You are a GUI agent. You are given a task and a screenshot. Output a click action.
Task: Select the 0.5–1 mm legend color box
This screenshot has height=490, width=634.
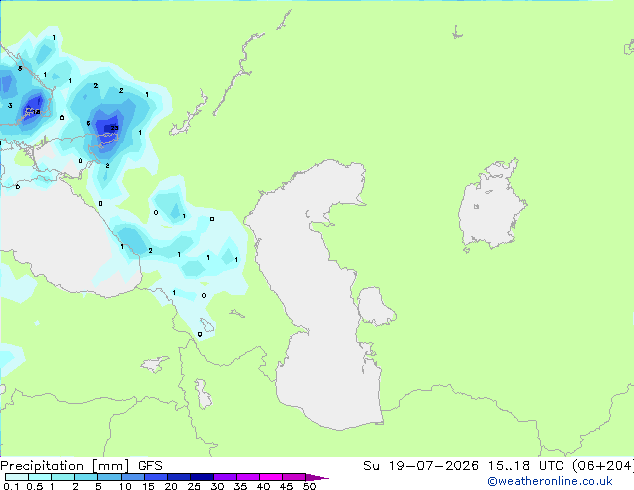40,477
